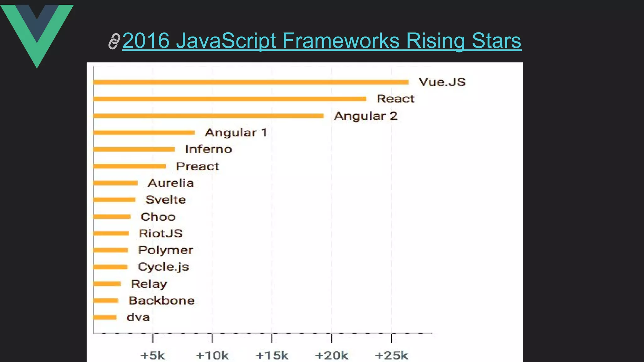
Task: Select the Vue.JS label in the chart
Action: 442,82
